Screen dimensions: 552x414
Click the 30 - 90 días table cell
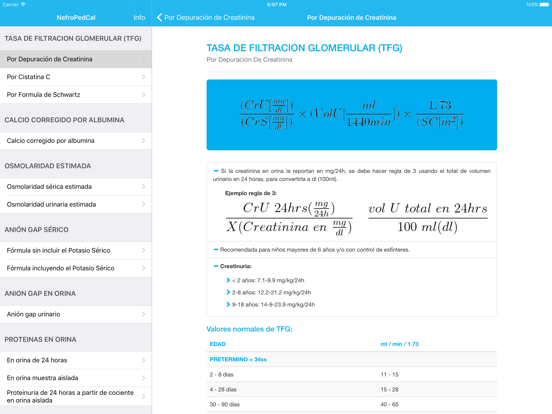225,404
